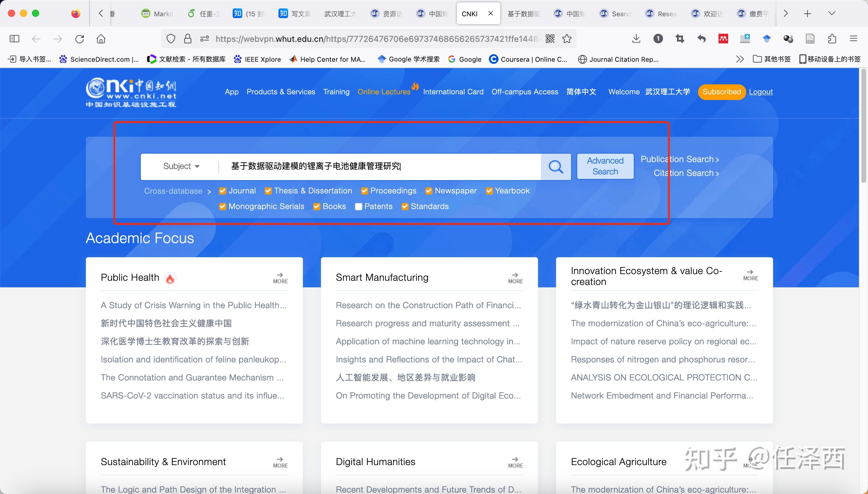Open a new browser tab
Viewport: 868px width, 494px height.
coord(808,14)
